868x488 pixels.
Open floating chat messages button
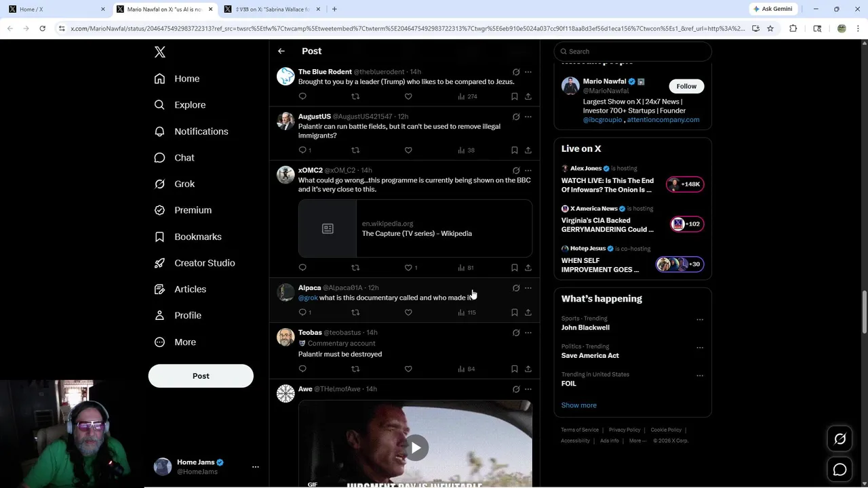[x=840, y=469]
